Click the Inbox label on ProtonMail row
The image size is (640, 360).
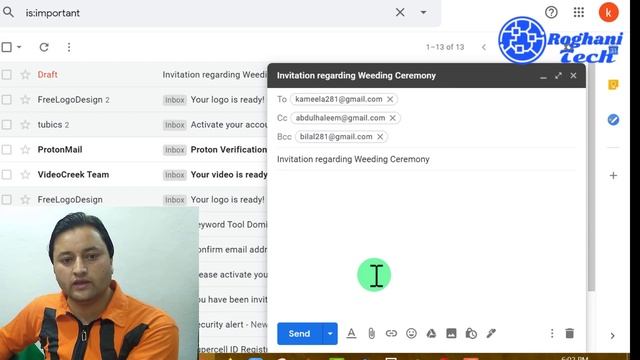point(175,150)
